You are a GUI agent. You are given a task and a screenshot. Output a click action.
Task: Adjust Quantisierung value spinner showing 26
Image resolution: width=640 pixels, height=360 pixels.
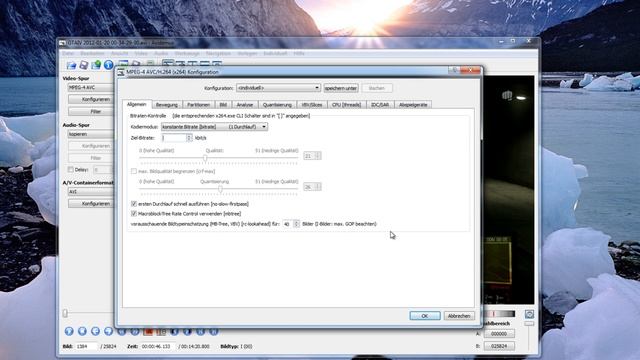click(318, 187)
